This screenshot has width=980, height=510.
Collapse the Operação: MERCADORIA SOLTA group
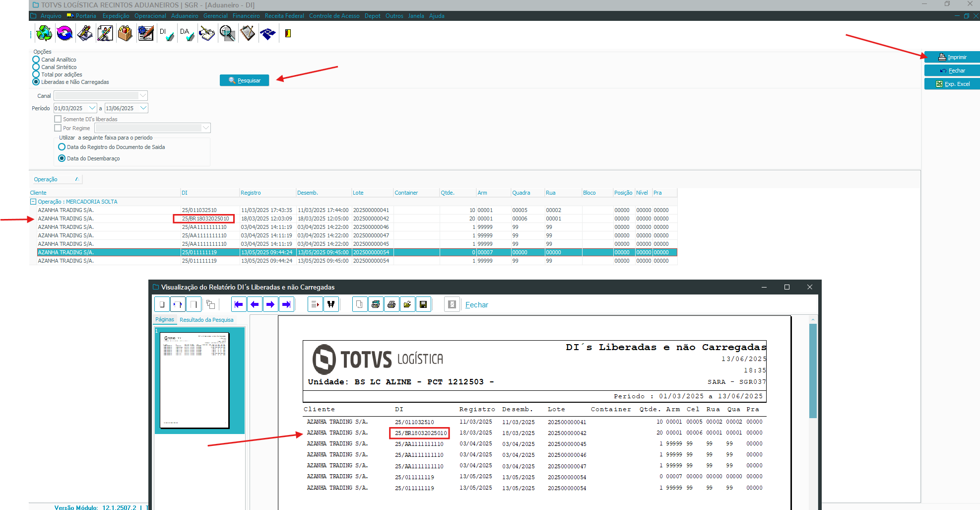click(x=33, y=202)
